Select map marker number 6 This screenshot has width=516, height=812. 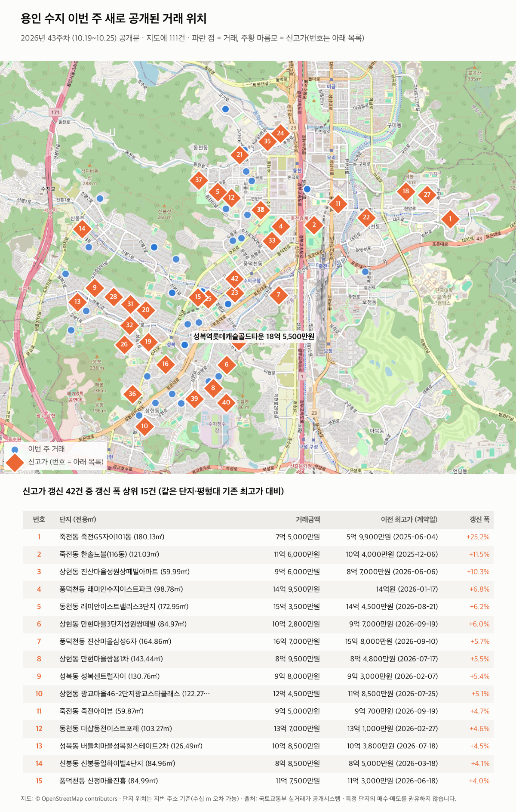tap(227, 364)
